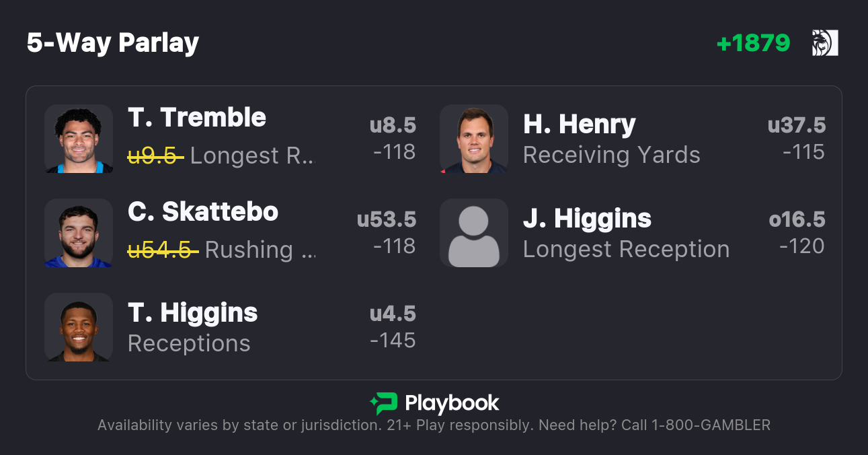The height and width of the screenshot is (455, 868).
Task: Open T. Tremble player name
Action: click(197, 118)
